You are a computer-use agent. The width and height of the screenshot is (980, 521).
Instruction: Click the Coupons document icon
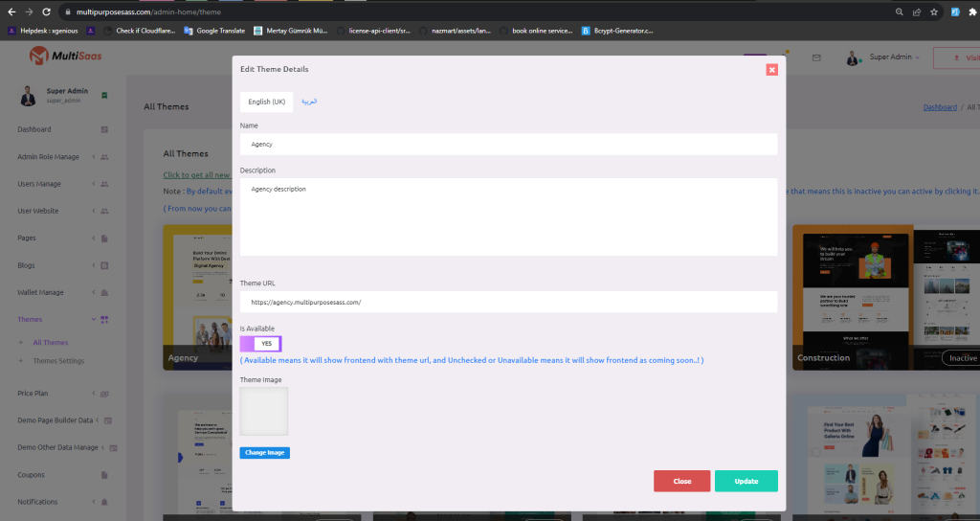click(x=104, y=475)
